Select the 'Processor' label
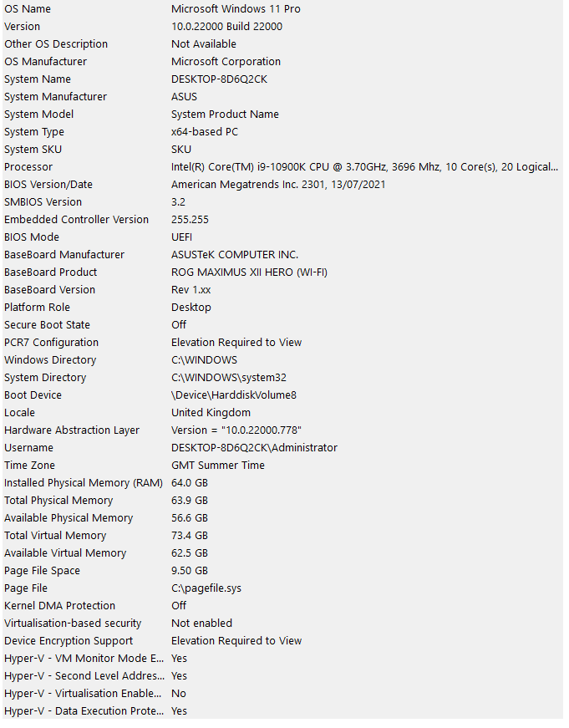 (28, 167)
